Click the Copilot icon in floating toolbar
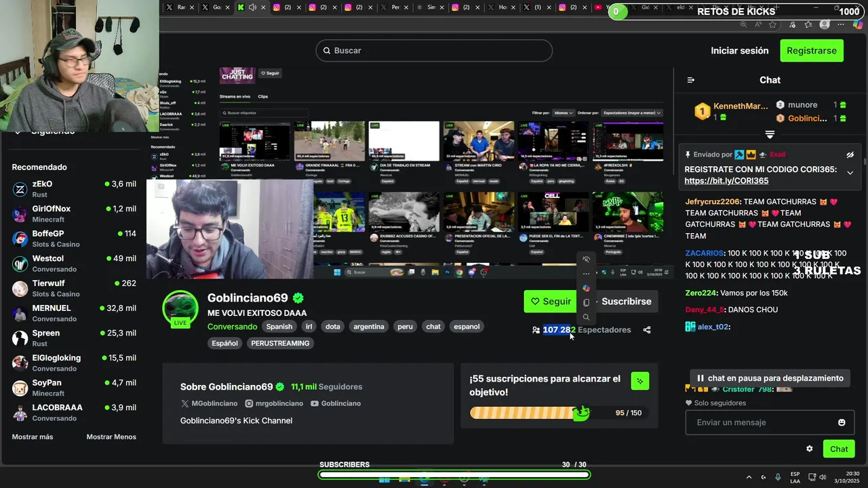The width and height of the screenshot is (868, 488). [586, 288]
